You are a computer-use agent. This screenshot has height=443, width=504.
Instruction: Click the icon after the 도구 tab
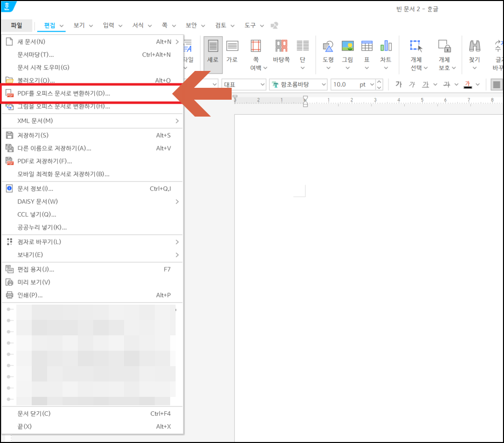click(274, 25)
